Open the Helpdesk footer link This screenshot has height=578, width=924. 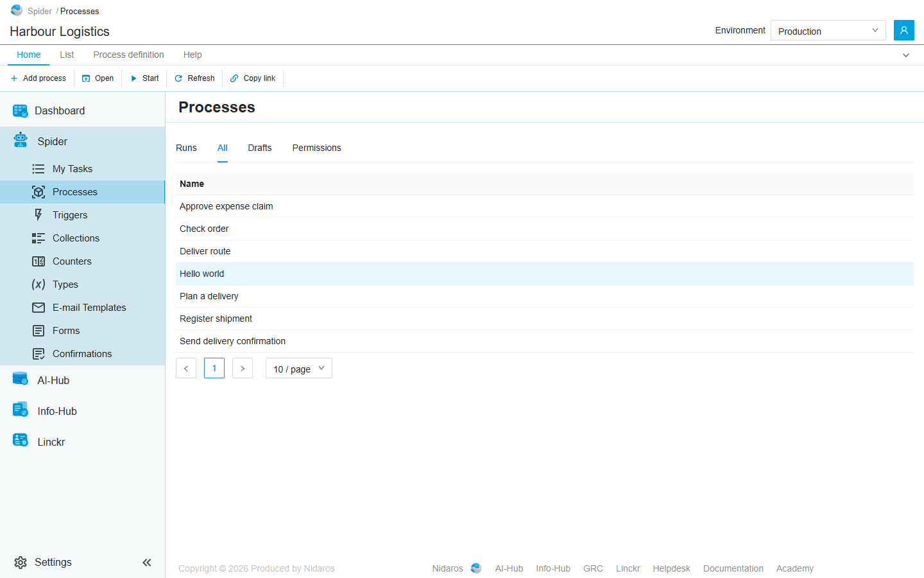672,568
